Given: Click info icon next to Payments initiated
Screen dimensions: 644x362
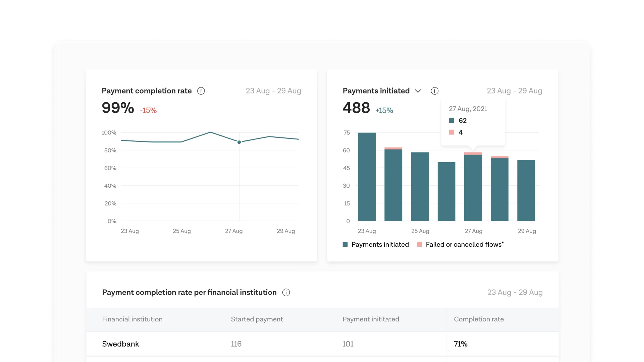Looking at the screenshot, I should [x=434, y=91].
